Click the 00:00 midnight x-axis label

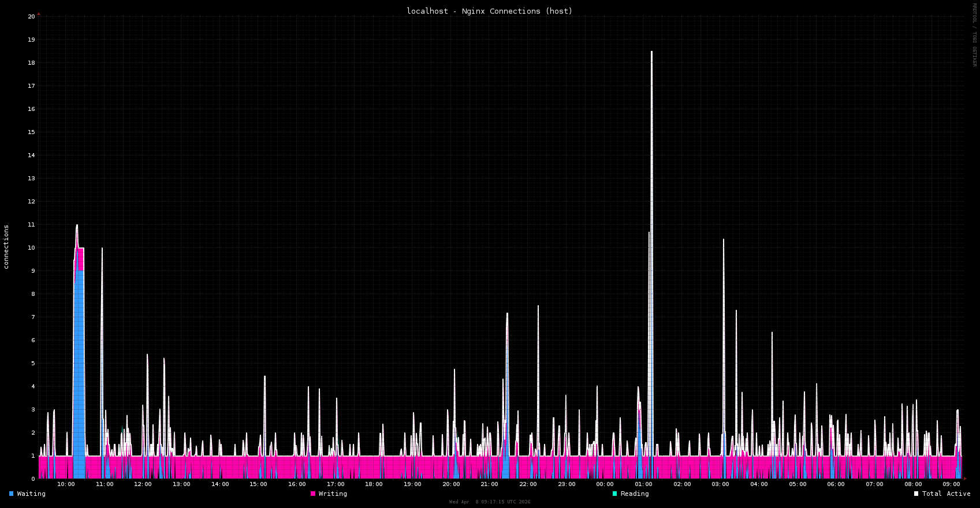[605, 484]
